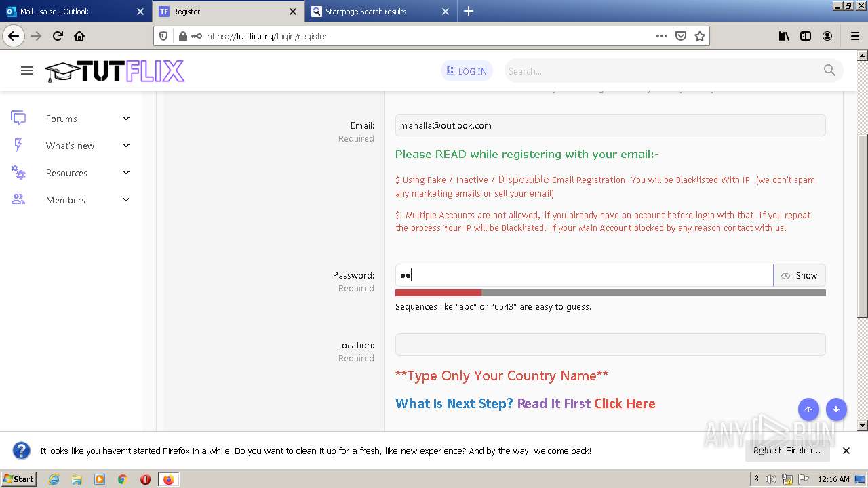Open Resources in sidebar
This screenshot has height=488, width=868.
coord(66,173)
